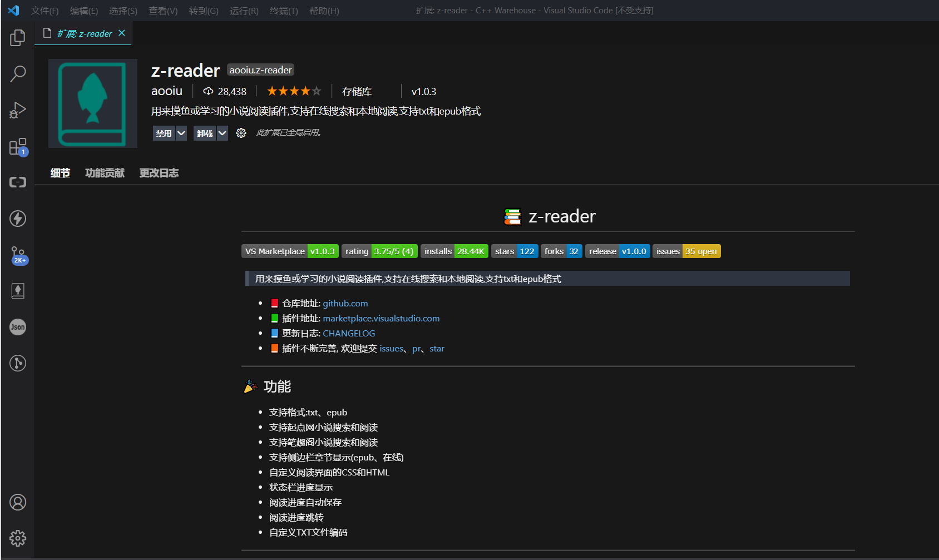
Task: Click the 功能 section heading
Action: pyautogui.click(x=277, y=386)
